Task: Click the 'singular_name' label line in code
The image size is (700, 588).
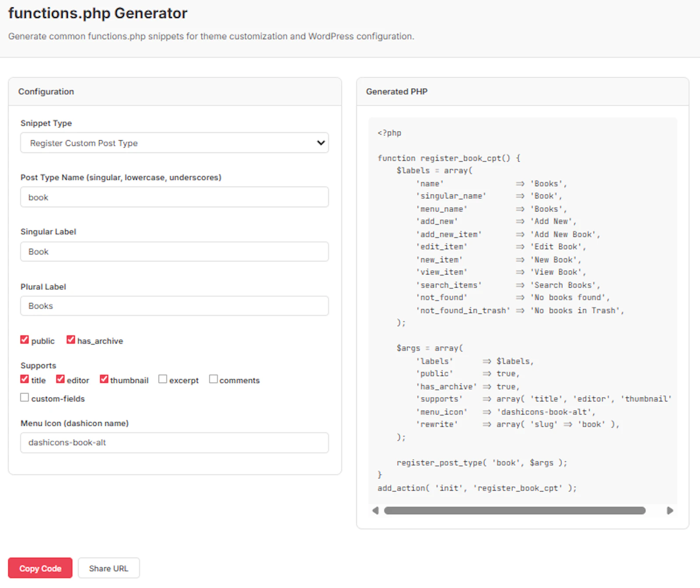Action: click(489, 196)
